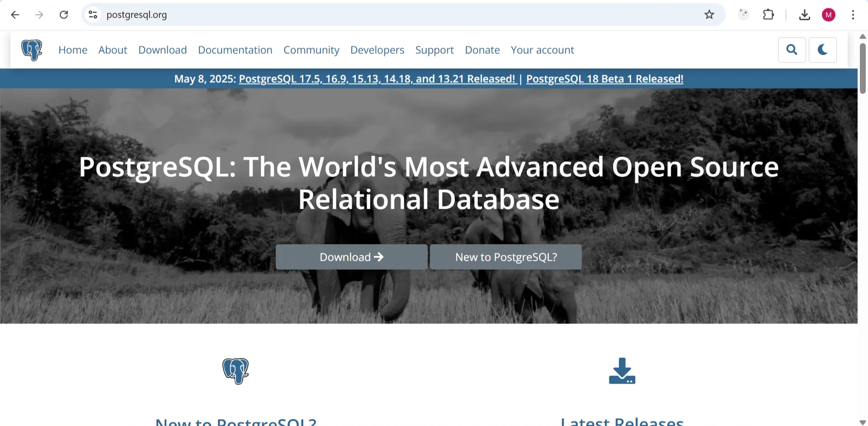This screenshot has width=868, height=426.
Task: Open the PostgreSQL 17.5 release announcement link
Action: pos(377,79)
